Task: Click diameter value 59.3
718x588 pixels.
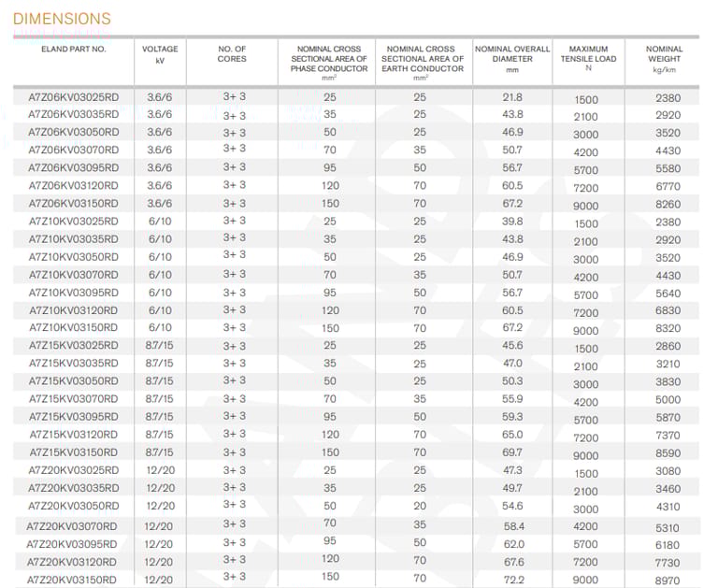Action: [x=512, y=417]
